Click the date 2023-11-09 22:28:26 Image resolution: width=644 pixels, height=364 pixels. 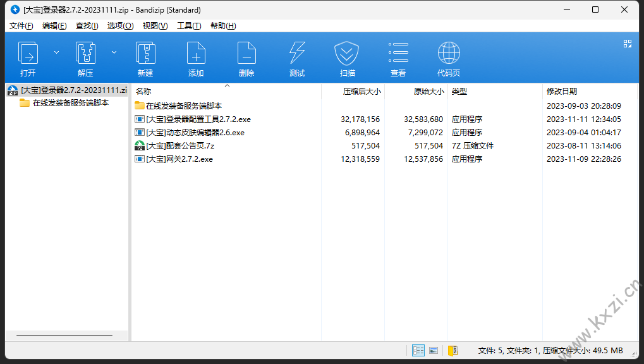pyautogui.click(x=583, y=159)
